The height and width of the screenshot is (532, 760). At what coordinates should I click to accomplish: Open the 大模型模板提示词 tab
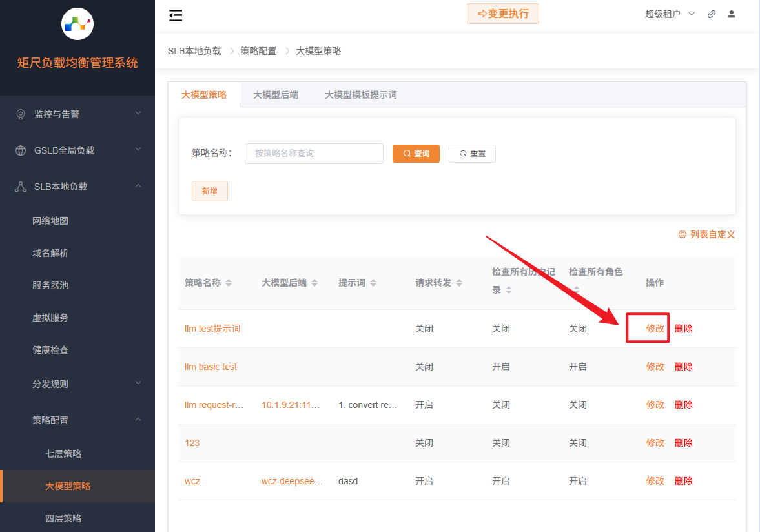tap(361, 94)
